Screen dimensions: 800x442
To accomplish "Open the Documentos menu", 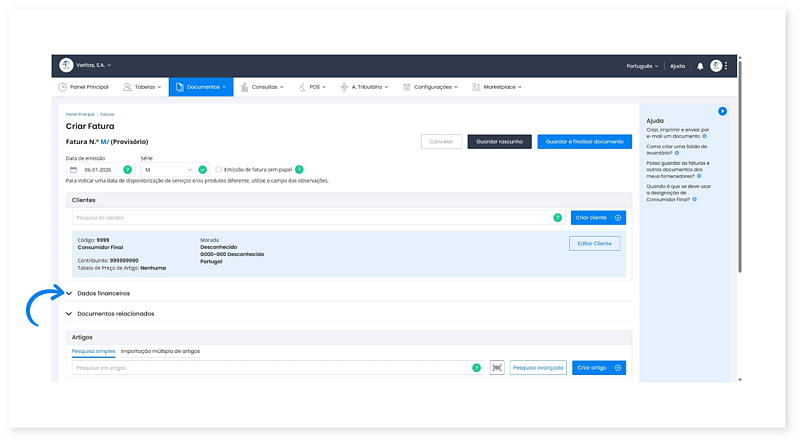I will click(201, 87).
